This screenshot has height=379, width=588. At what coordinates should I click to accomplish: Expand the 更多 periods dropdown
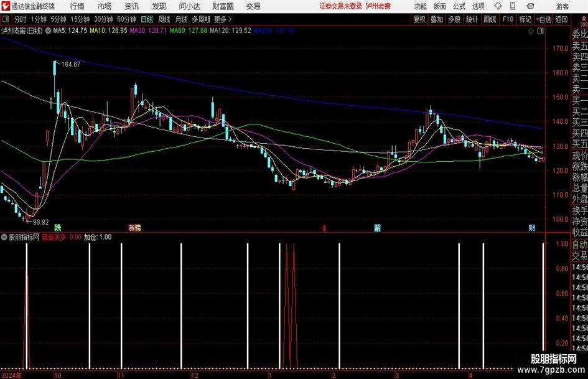(223, 19)
